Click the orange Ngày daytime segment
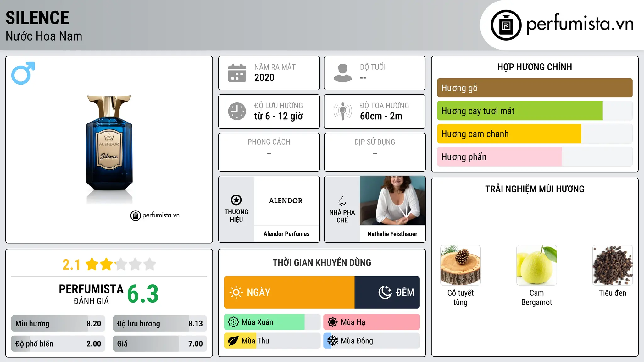644x362 pixels. (289, 292)
